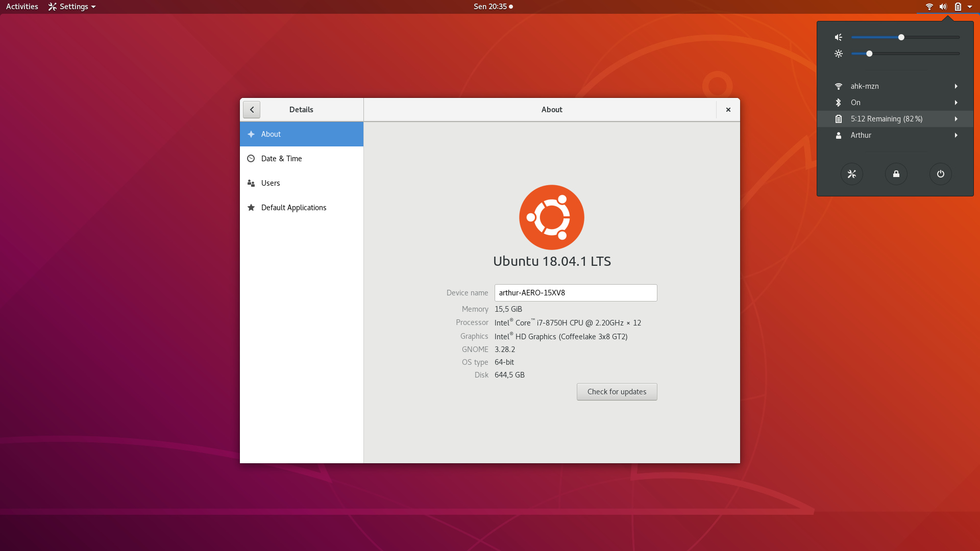Click the top bar Wi-Fi status icon
The width and height of the screenshot is (980, 551).
[929, 7]
